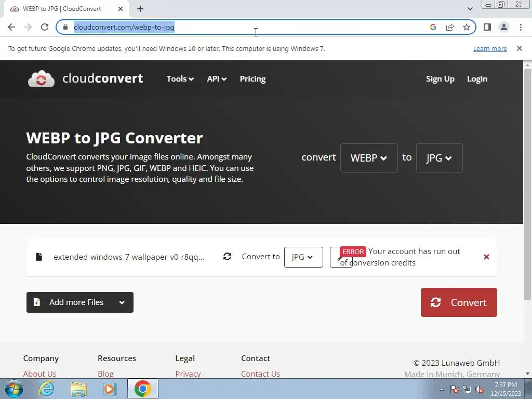
Task: Open the Windows Start menu
Action: point(14,389)
